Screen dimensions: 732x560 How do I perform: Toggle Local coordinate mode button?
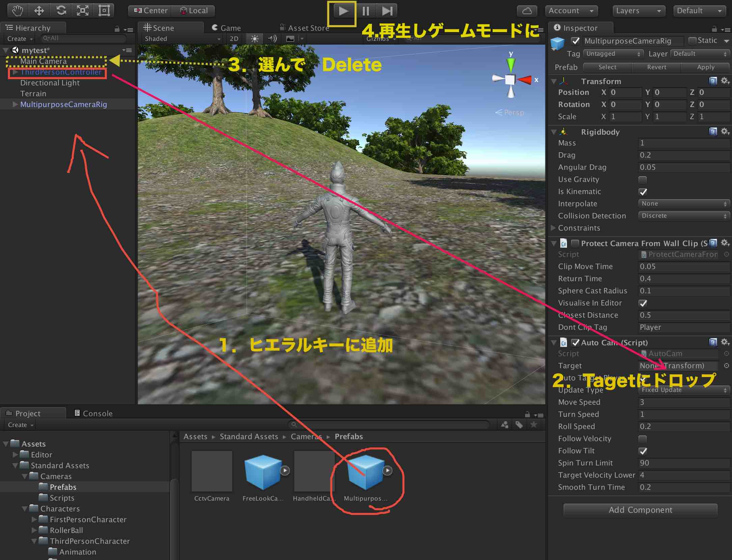coord(193,11)
